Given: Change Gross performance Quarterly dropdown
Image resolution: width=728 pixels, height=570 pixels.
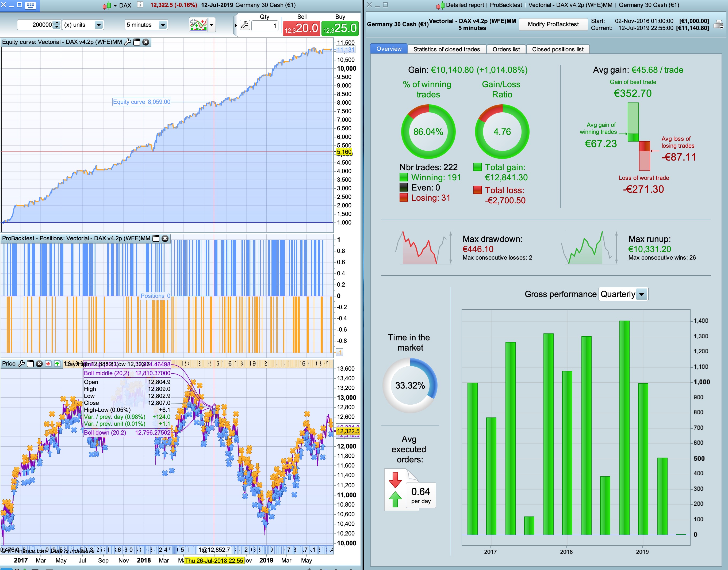Looking at the screenshot, I should 642,294.
